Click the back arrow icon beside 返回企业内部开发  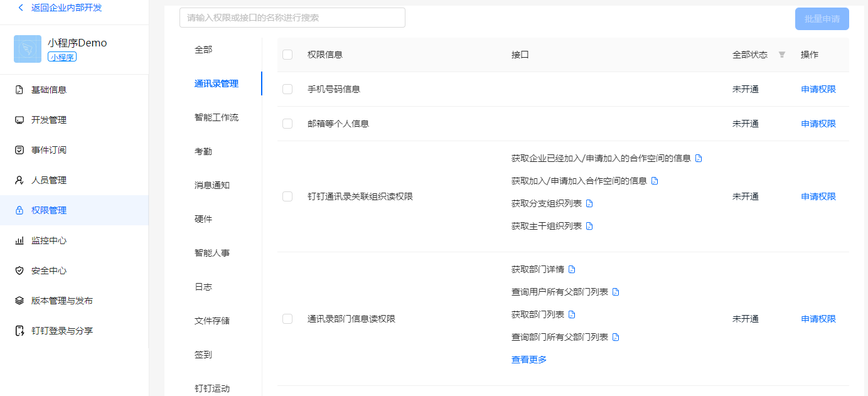[21, 8]
